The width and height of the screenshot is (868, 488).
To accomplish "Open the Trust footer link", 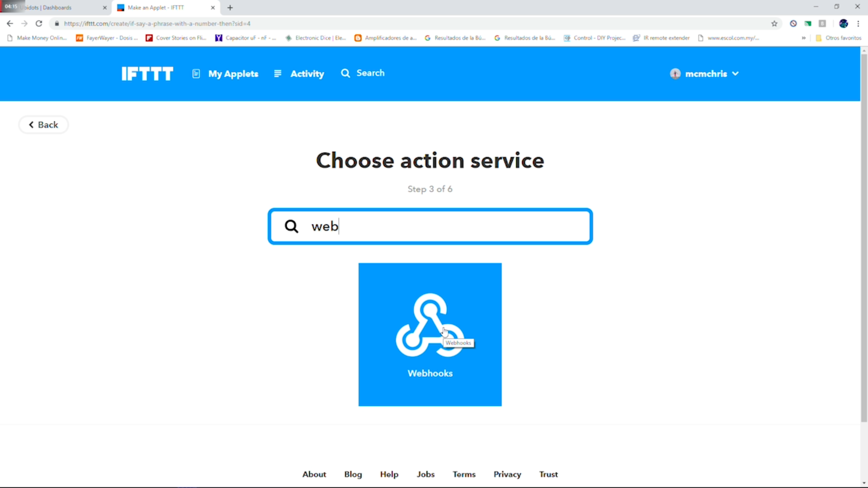I will [548, 474].
